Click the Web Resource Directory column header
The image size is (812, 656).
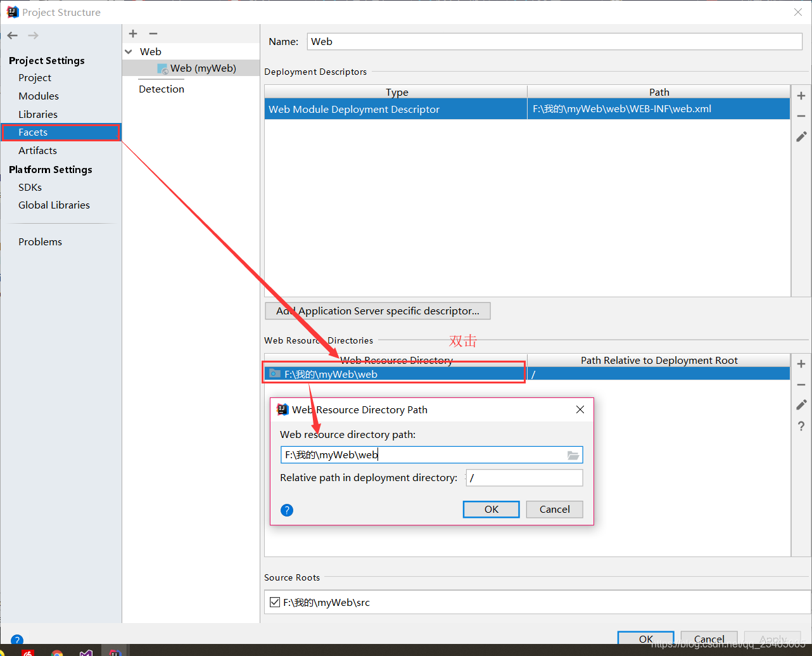[396, 361]
